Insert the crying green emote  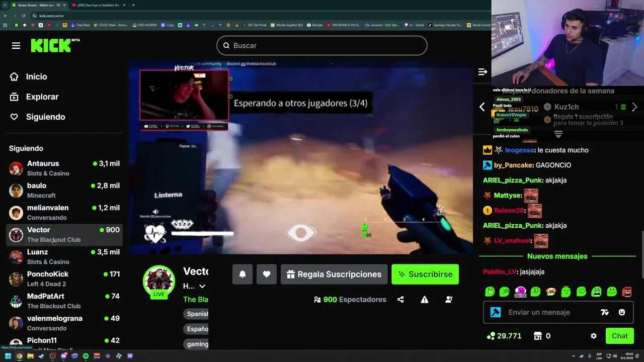pos(596,292)
